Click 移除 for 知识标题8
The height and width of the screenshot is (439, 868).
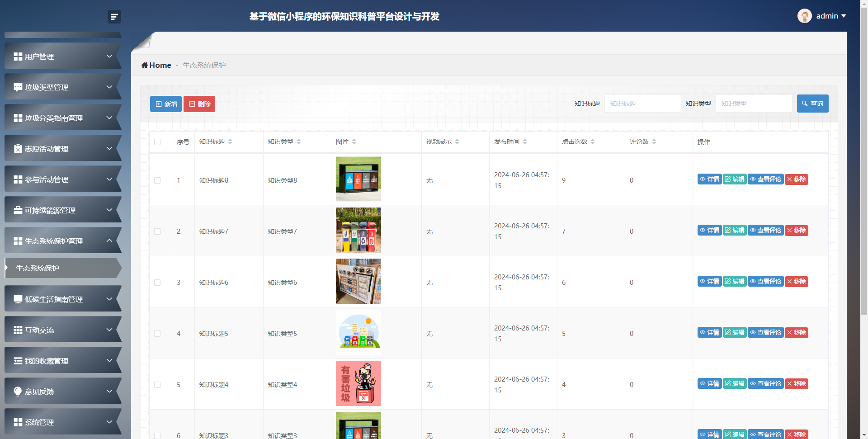click(x=796, y=179)
